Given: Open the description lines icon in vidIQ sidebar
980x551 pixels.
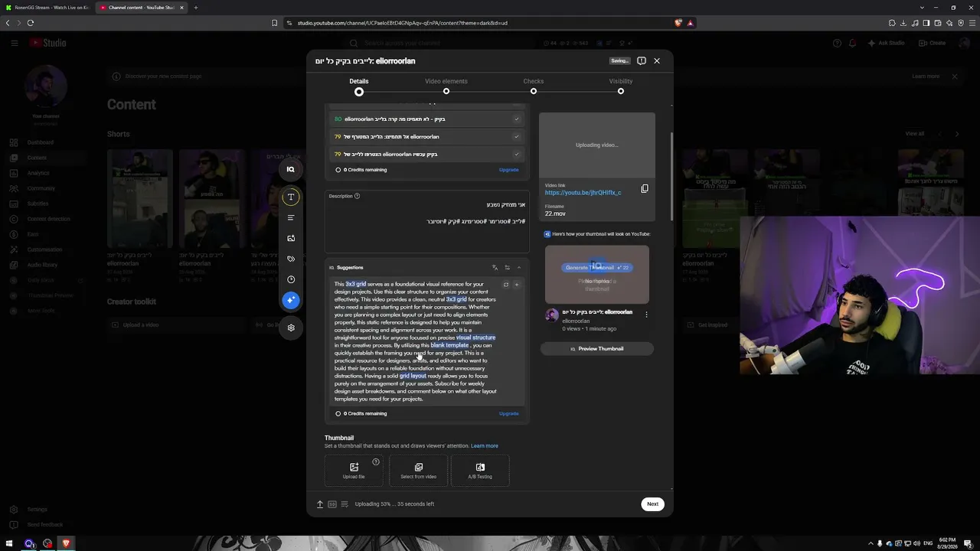Looking at the screenshot, I should point(290,217).
